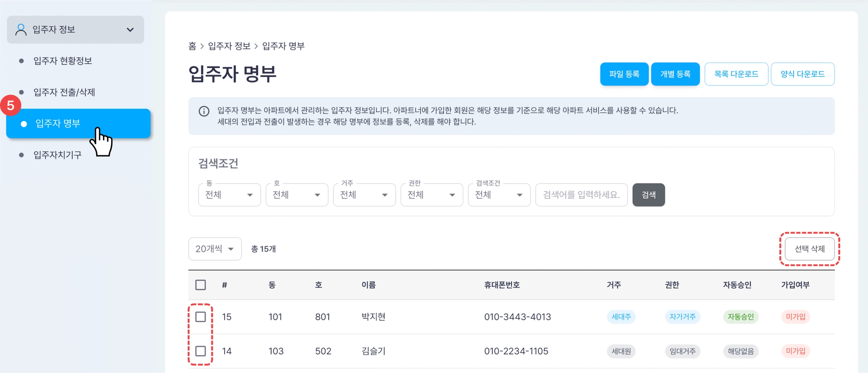Screen dimensions: 868x373
Task: Open the 호 filter dropdown
Action: 297,195
